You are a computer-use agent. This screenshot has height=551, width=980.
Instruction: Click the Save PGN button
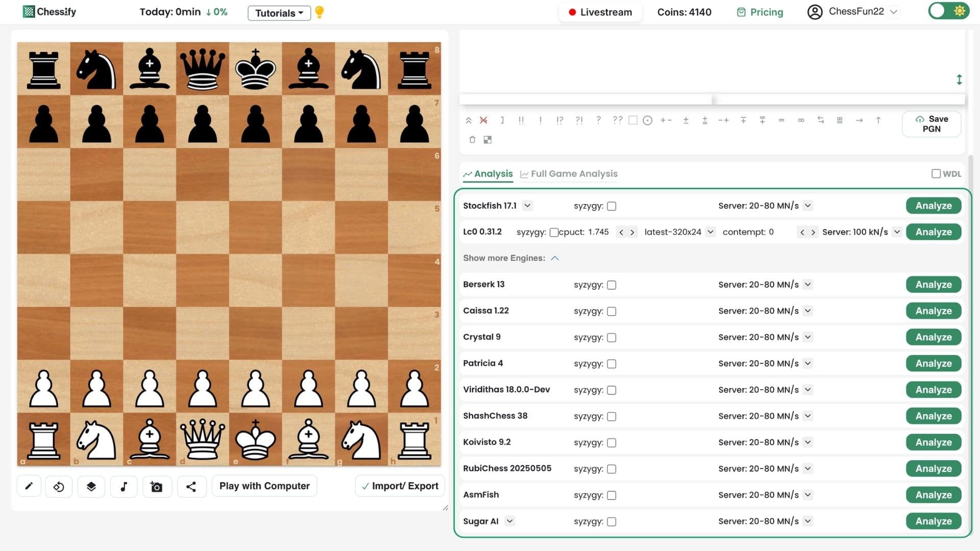[932, 124]
